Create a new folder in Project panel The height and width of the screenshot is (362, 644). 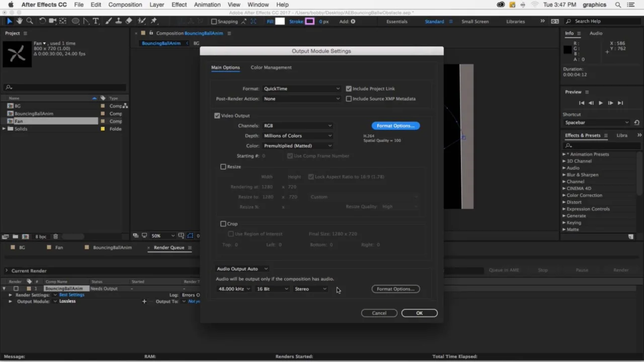click(x=15, y=236)
